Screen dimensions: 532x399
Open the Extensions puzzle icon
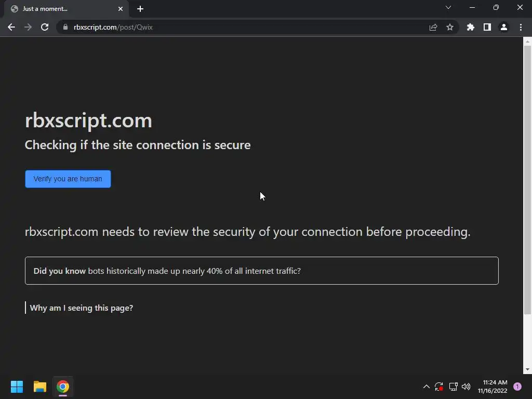coord(471,27)
